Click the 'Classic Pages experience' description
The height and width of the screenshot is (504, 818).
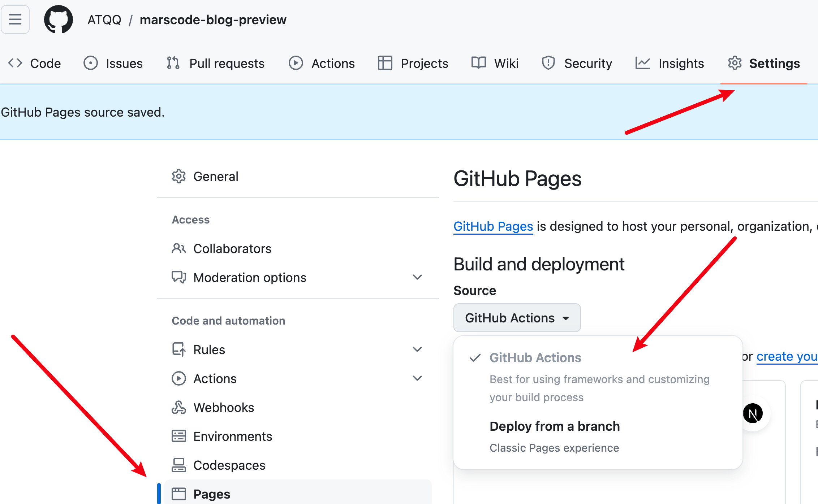point(554,448)
